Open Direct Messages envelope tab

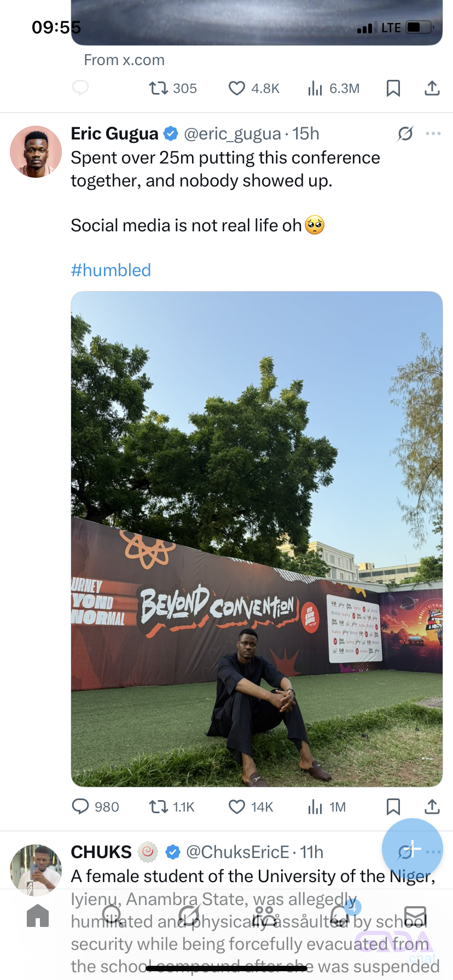point(415,915)
